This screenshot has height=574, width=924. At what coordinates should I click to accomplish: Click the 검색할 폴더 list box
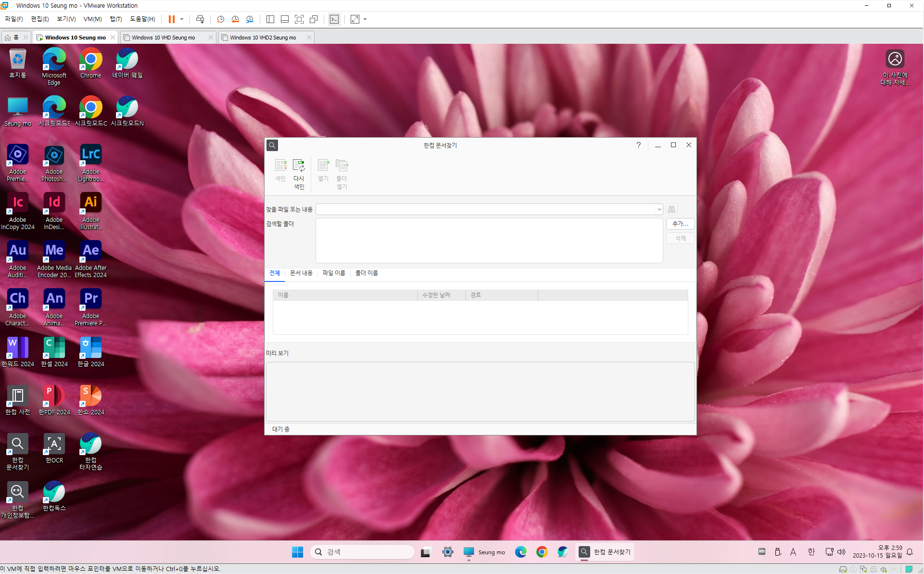pyautogui.click(x=489, y=241)
